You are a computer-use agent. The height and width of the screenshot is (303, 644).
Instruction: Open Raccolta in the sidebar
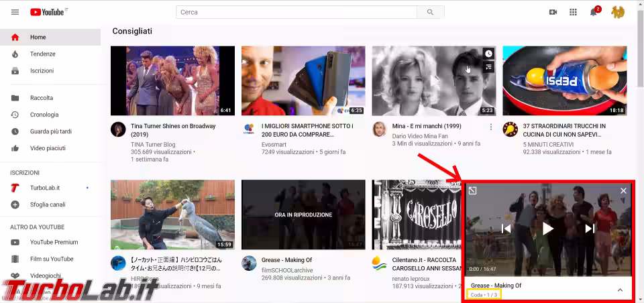50,98
